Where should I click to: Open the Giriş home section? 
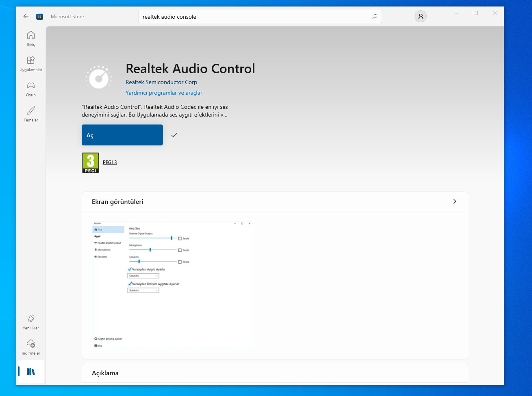point(31,39)
